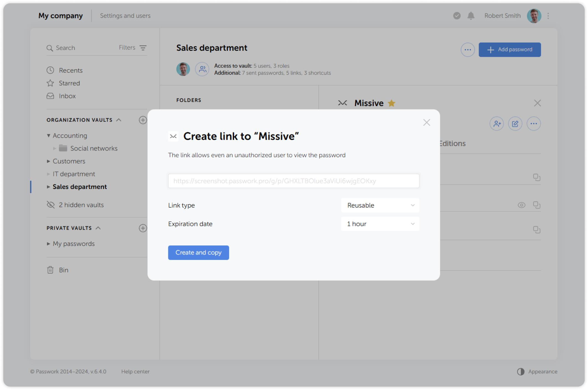The height and width of the screenshot is (390, 588).
Task: Unstar Missive using the gold star
Action: point(391,103)
